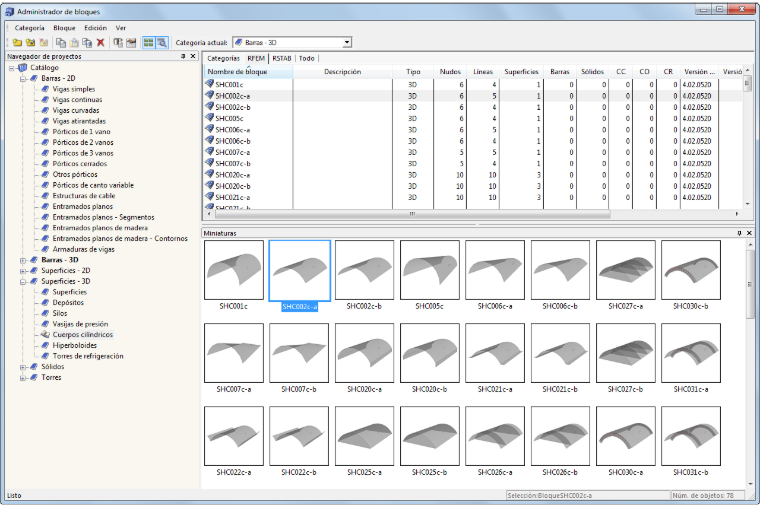The image size is (760, 507).
Task: Click the SHC005c row block icon
Action: (x=209, y=118)
